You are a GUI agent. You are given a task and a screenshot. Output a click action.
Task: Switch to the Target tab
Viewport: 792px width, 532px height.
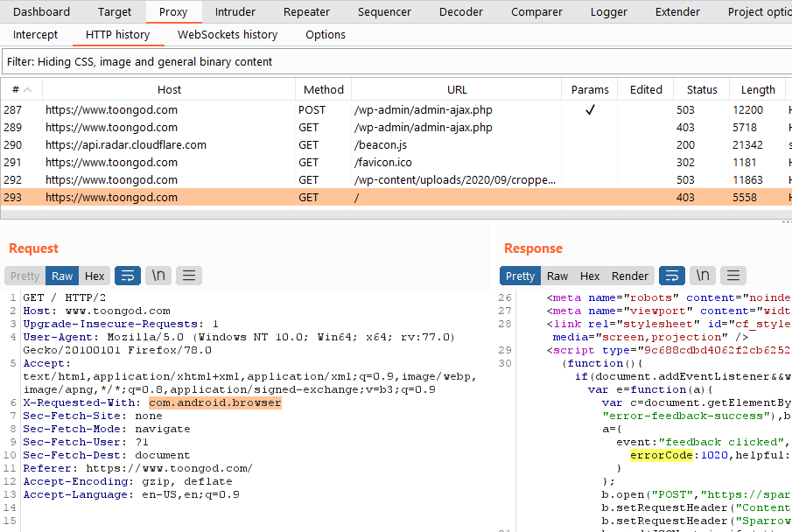point(114,11)
